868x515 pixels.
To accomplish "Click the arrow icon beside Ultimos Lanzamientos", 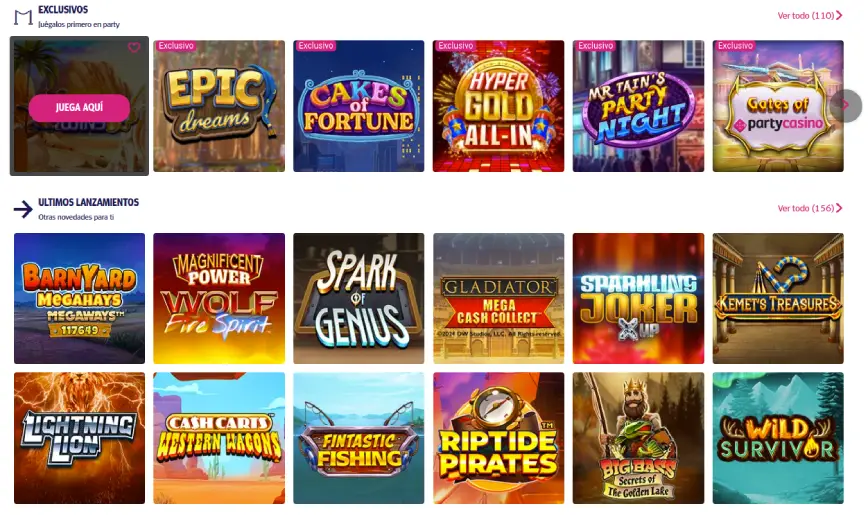I will (x=23, y=209).
